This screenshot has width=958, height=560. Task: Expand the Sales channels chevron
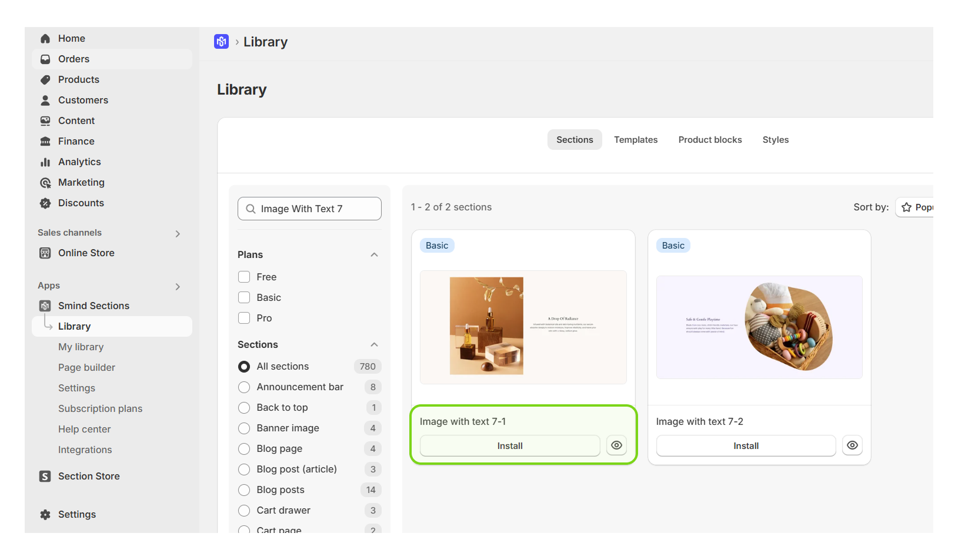pos(178,234)
